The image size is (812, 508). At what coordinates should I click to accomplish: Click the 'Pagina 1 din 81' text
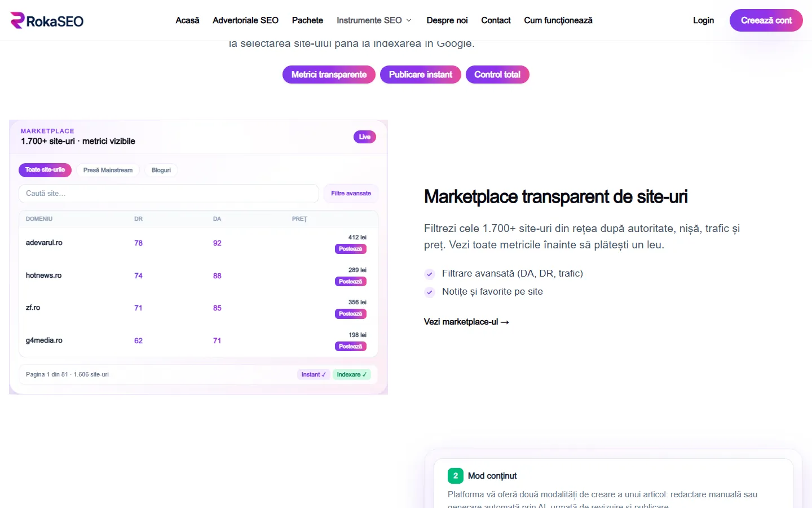coord(47,375)
